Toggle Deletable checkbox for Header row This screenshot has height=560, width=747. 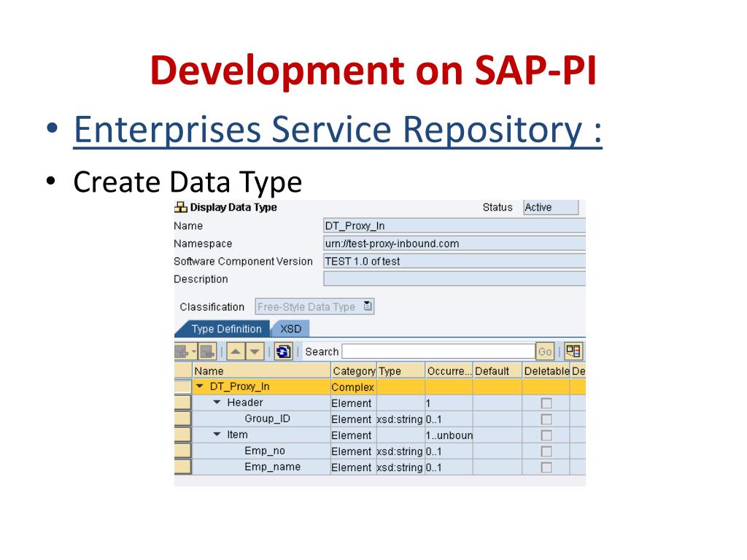(546, 403)
